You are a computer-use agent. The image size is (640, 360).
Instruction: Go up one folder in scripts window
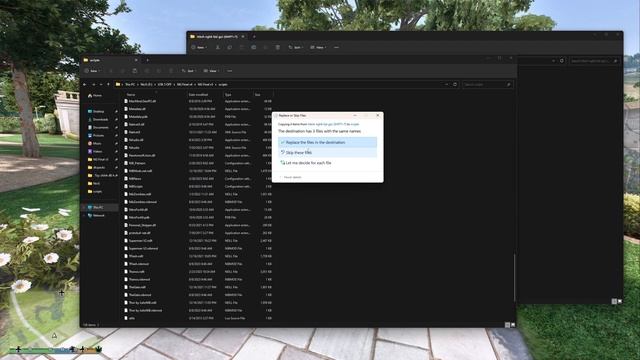109,84
